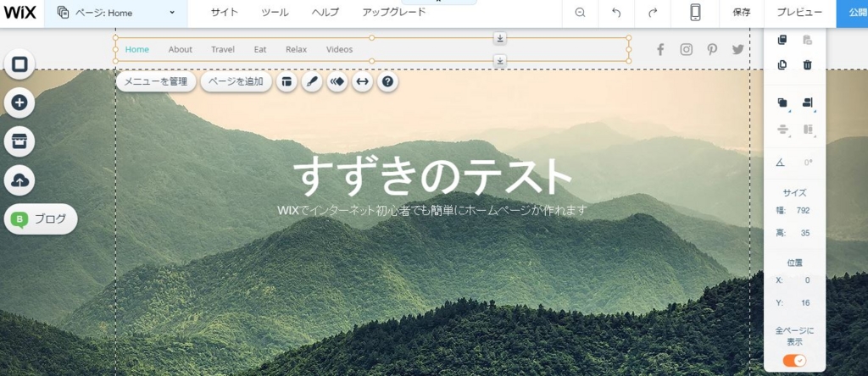Open the アップグレード menu
Screen dimensions: 868x376
click(x=394, y=12)
